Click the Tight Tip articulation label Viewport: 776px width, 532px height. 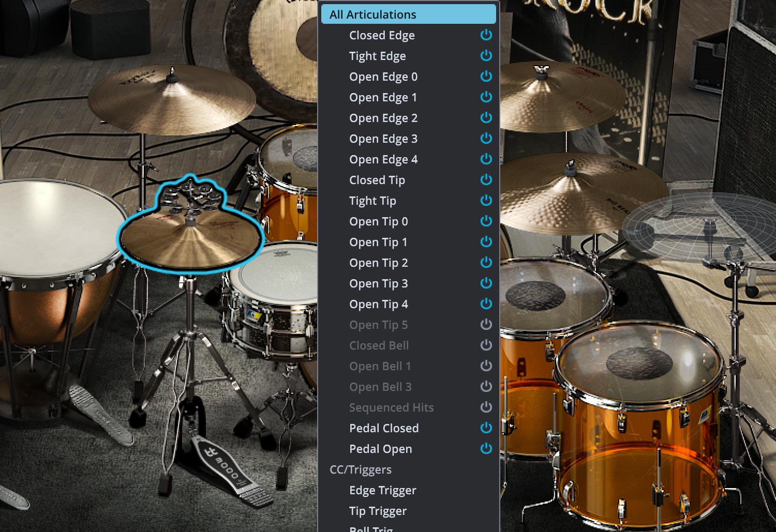372,201
